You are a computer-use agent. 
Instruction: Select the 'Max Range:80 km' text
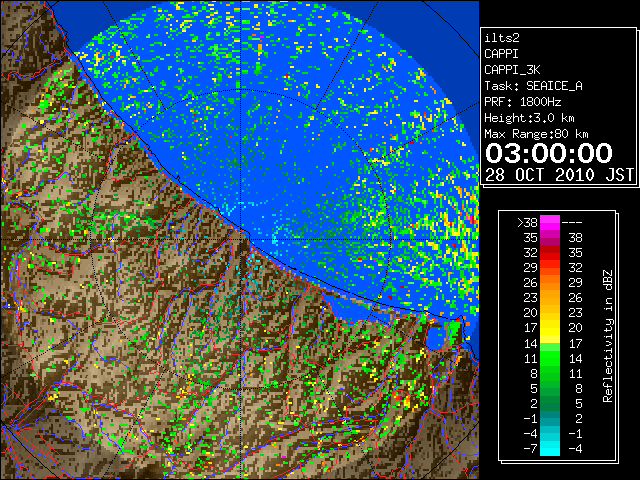click(x=536, y=134)
